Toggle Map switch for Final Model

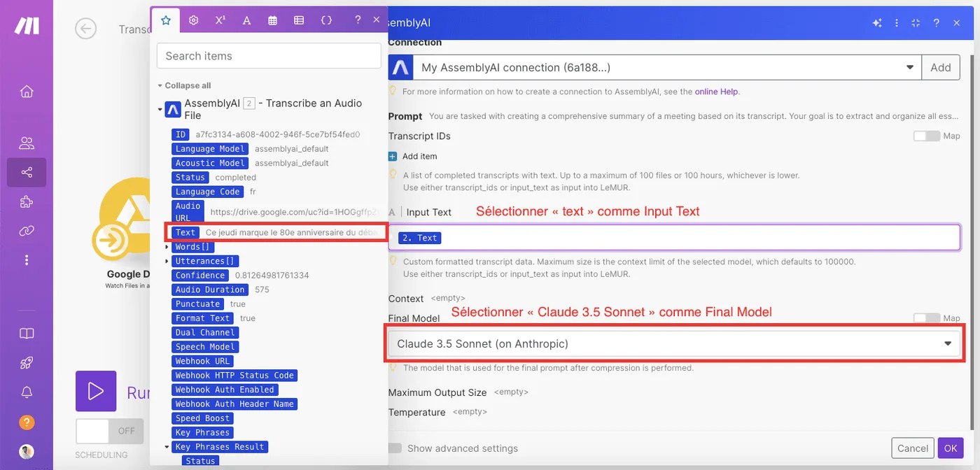click(x=926, y=318)
